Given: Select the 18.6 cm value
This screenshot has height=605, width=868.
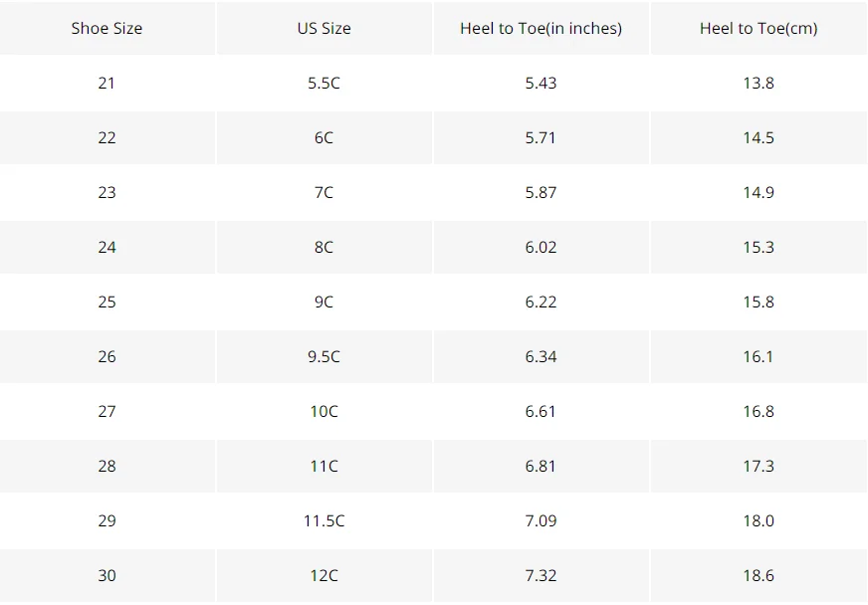Looking at the screenshot, I should (x=759, y=576).
